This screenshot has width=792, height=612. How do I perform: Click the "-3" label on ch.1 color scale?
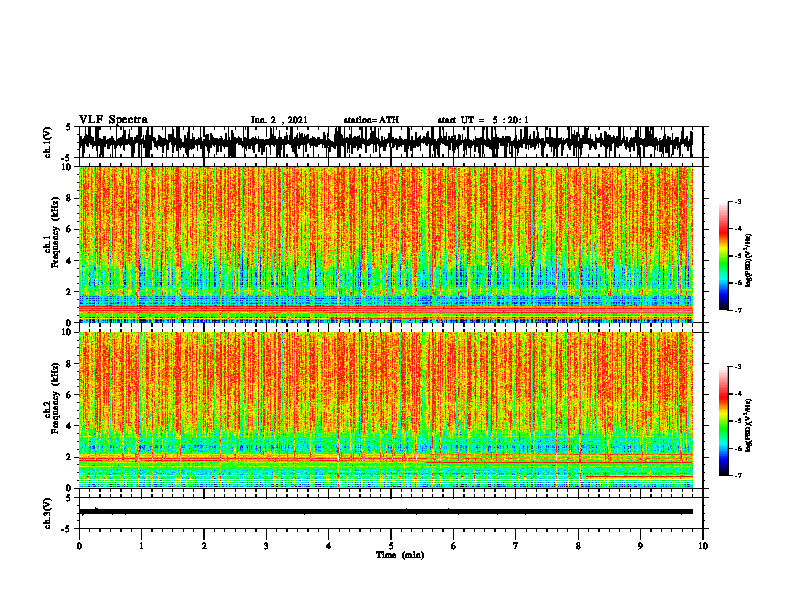[x=738, y=201]
